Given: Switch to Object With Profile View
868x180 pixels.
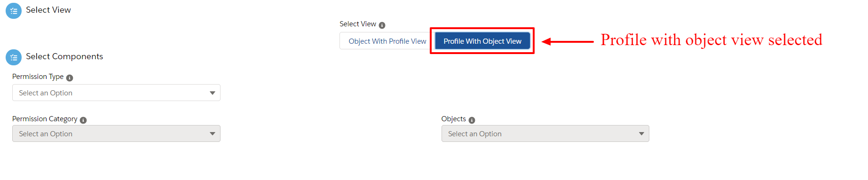Looking at the screenshot, I should (x=387, y=41).
